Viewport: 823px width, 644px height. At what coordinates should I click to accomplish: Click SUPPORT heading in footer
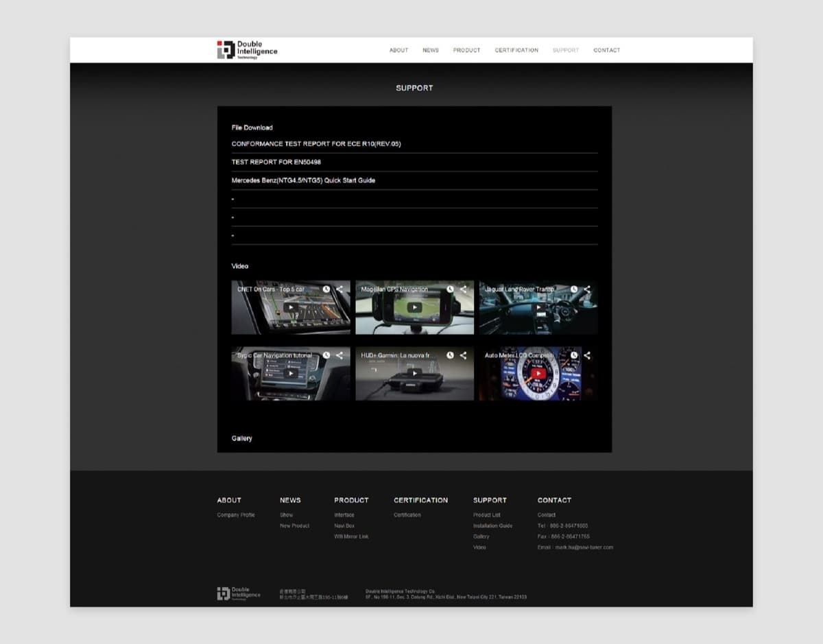coord(490,500)
